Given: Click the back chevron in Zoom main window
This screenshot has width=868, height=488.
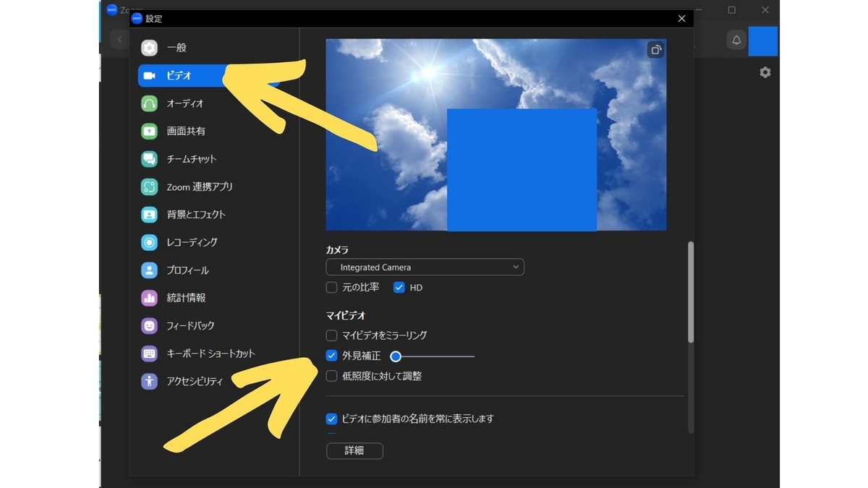Looking at the screenshot, I should pos(119,40).
